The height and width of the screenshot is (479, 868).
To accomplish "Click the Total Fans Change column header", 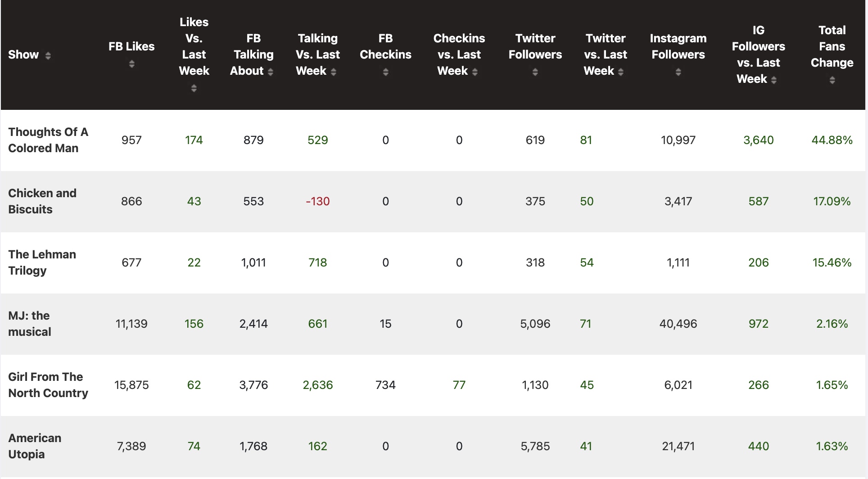I will tap(832, 46).
